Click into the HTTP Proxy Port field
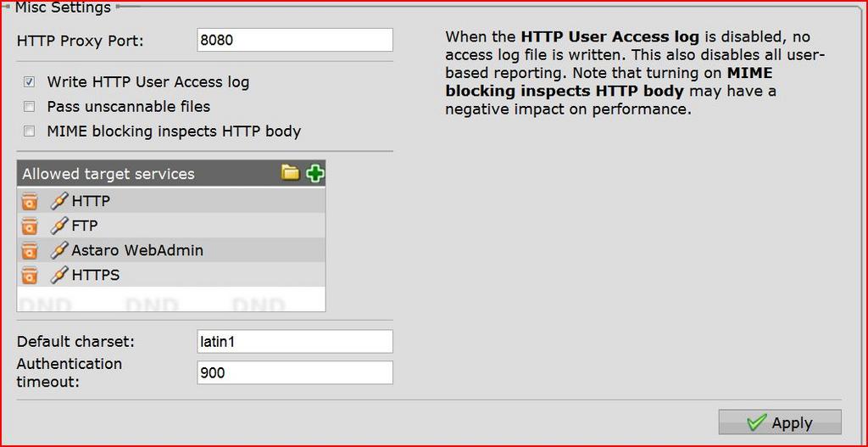The height and width of the screenshot is (447, 868). point(295,41)
